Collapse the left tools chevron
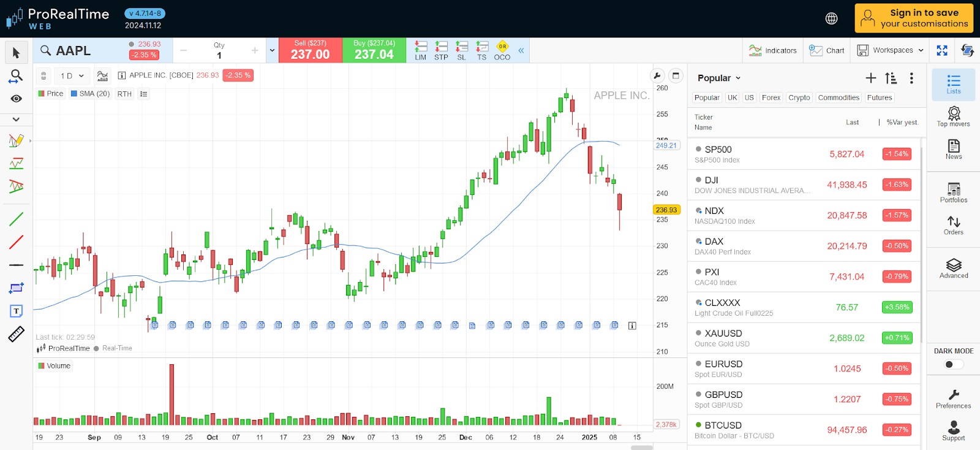The width and height of the screenshot is (980, 450). tap(16, 119)
